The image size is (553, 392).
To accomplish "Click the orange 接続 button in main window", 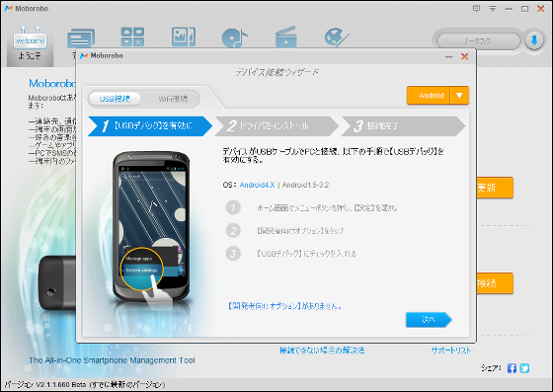I will coord(495,282).
